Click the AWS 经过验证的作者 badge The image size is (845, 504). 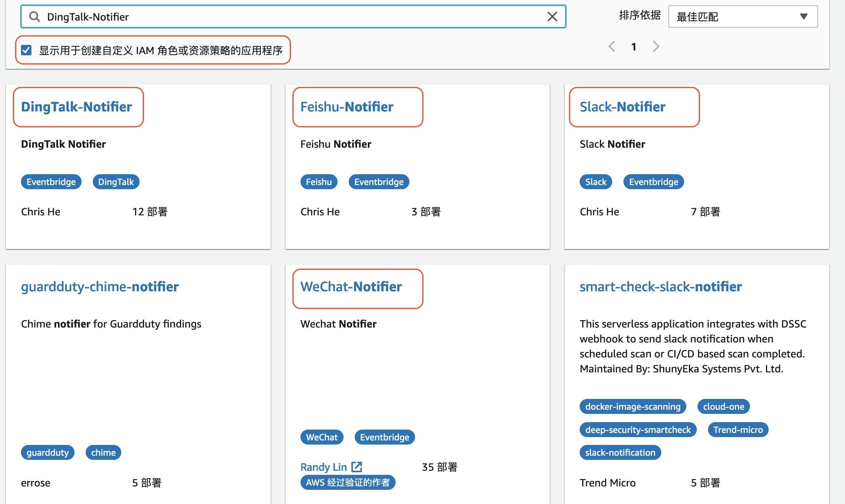pyautogui.click(x=347, y=483)
